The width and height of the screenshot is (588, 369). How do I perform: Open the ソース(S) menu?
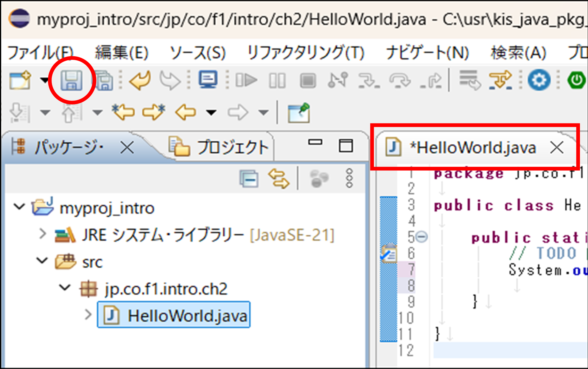click(197, 53)
